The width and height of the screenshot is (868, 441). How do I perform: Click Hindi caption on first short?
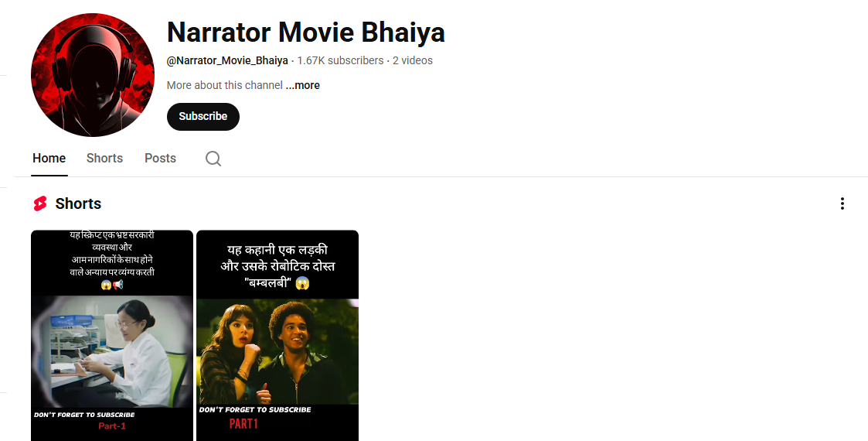coord(112,260)
